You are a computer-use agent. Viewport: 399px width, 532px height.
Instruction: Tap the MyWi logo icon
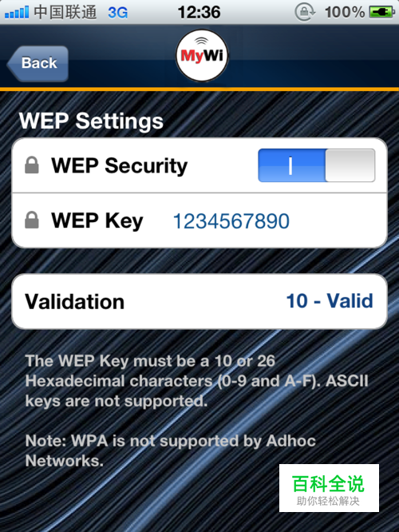click(x=202, y=56)
